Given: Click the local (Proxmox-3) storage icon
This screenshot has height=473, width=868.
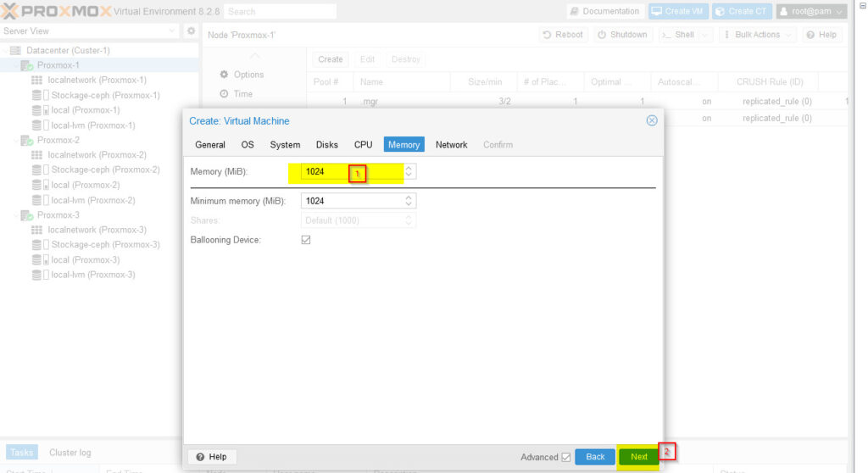Looking at the screenshot, I should click(x=41, y=259).
